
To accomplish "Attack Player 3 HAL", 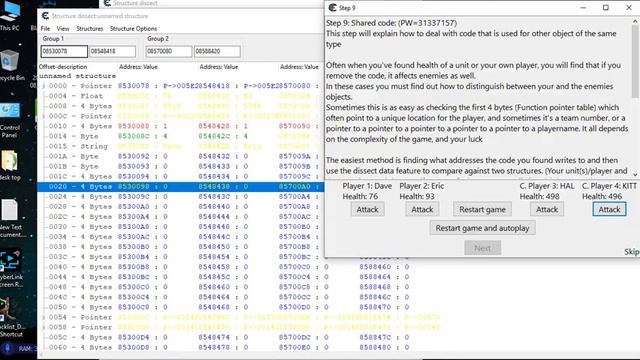I will coord(547,209).
